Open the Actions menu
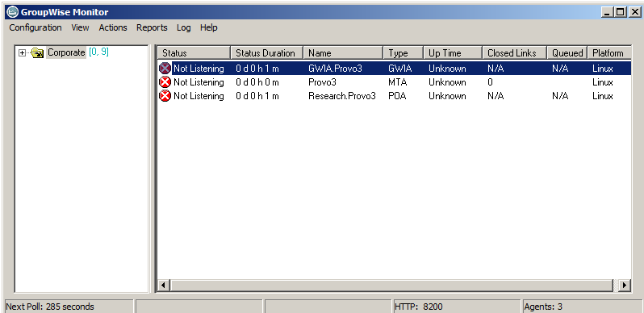 point(113,27)
